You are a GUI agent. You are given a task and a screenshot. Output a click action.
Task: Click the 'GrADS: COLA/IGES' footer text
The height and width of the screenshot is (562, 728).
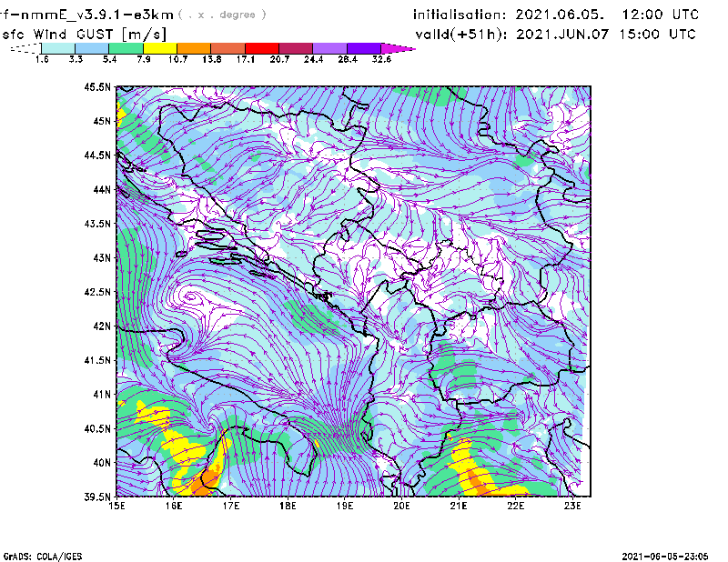point(43,557)
